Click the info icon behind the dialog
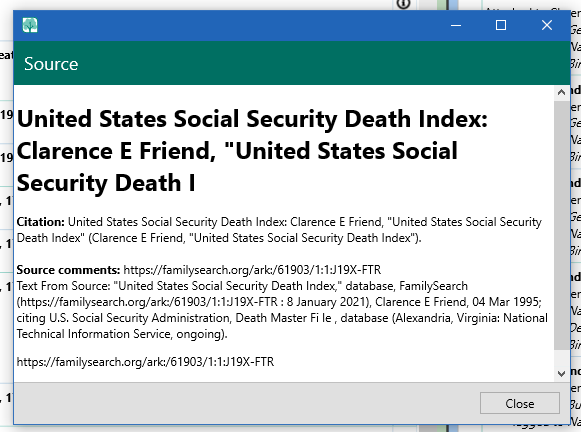 tap(404, 4)
